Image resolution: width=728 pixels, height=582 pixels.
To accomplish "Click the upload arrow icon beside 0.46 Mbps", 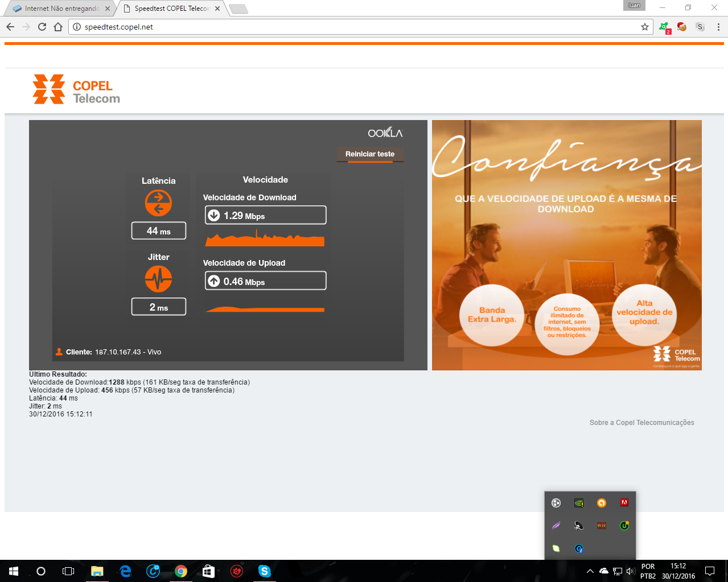I will (214, 281).
